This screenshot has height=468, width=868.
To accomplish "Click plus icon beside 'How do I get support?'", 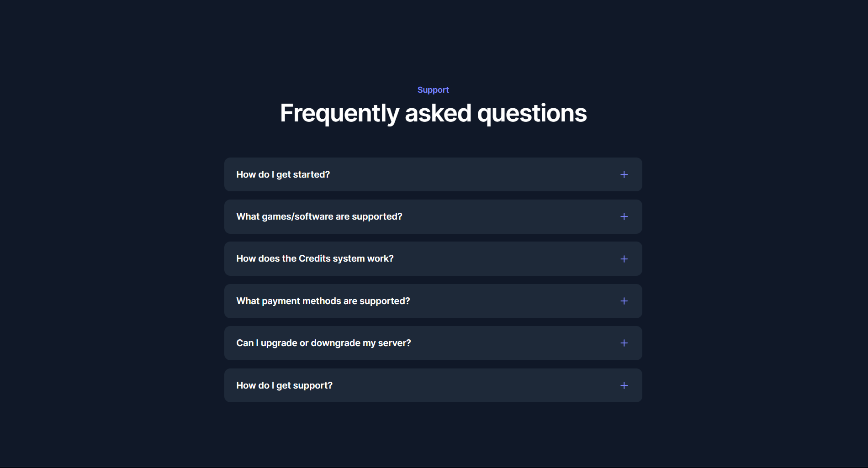I will (624, 385).
